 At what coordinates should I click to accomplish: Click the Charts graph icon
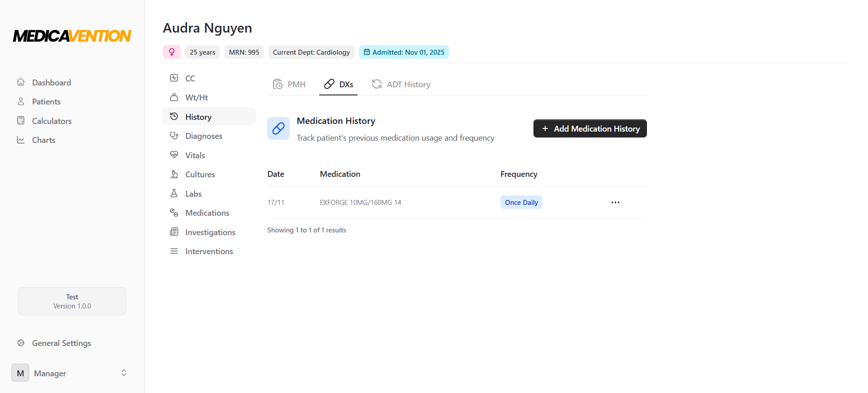click(x=21, y=140)
